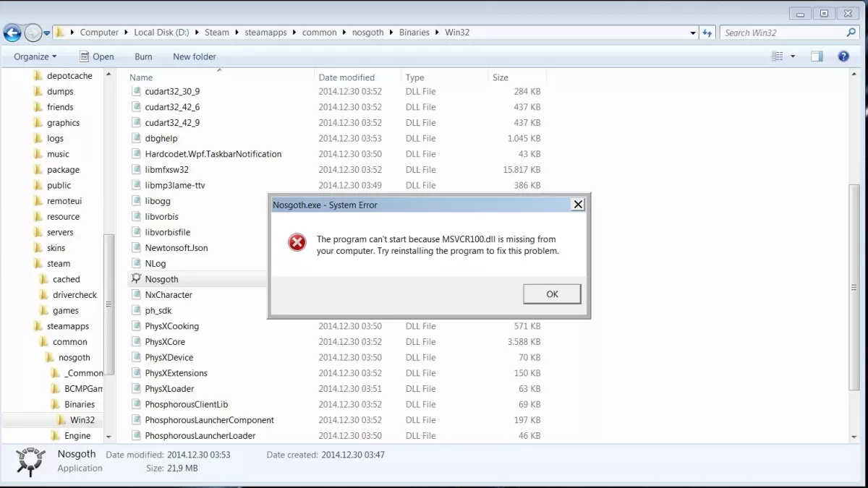Image resolution: width=868 pixels, height=488 pixels.
Task: Select file NLog
Action: click(x=156, y=264)
